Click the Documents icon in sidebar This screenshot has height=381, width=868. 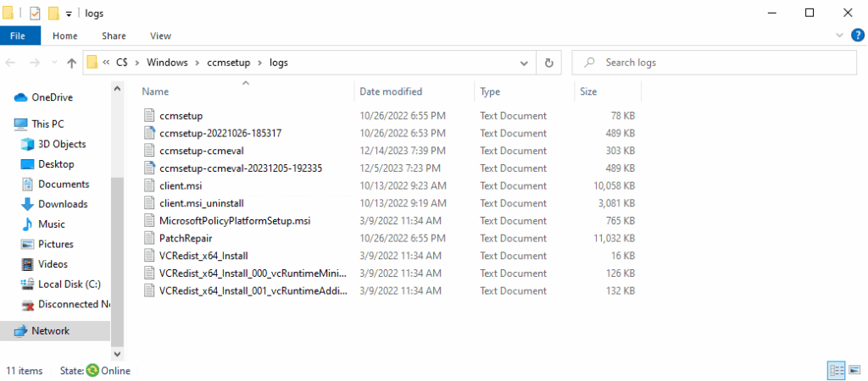click(x=27, y=184)
